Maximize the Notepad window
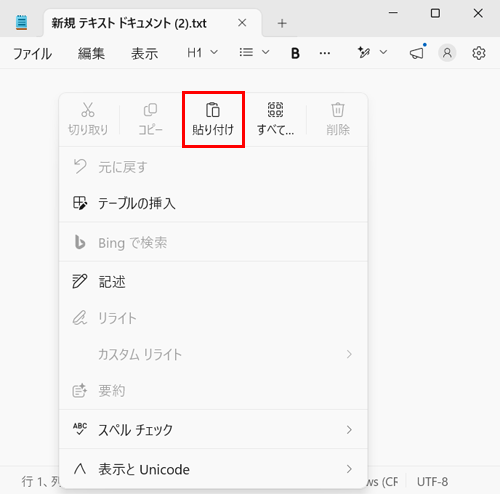Screen dimensions: 500x494 coord(435,13)
